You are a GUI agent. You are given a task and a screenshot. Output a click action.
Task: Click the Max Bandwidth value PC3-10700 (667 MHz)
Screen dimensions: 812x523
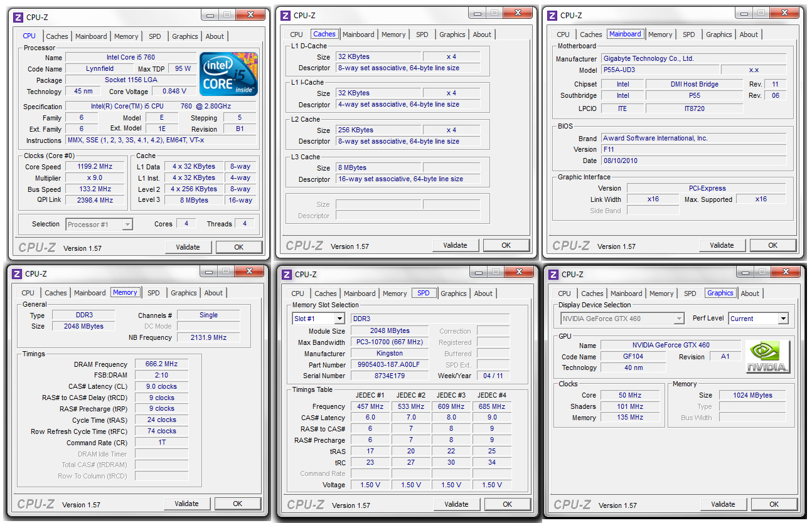tap(390, 342)
